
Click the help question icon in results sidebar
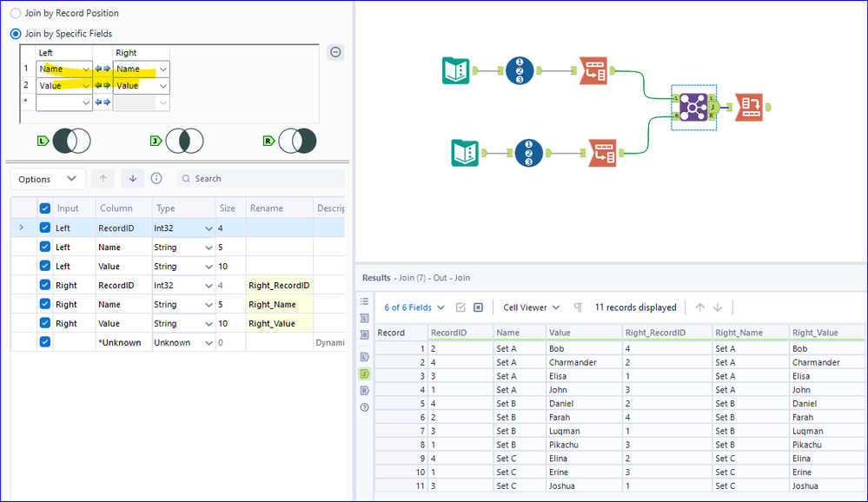(364, 407)
